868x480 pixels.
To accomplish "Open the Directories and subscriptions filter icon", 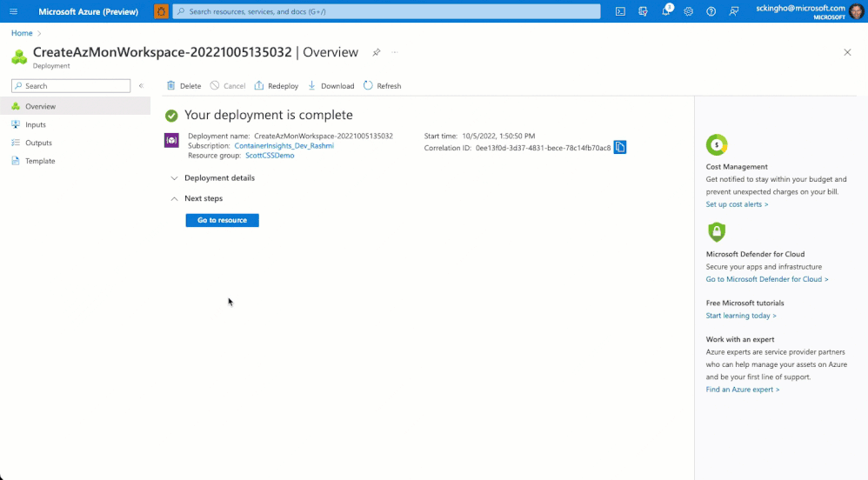I will [x=643, y=11].
